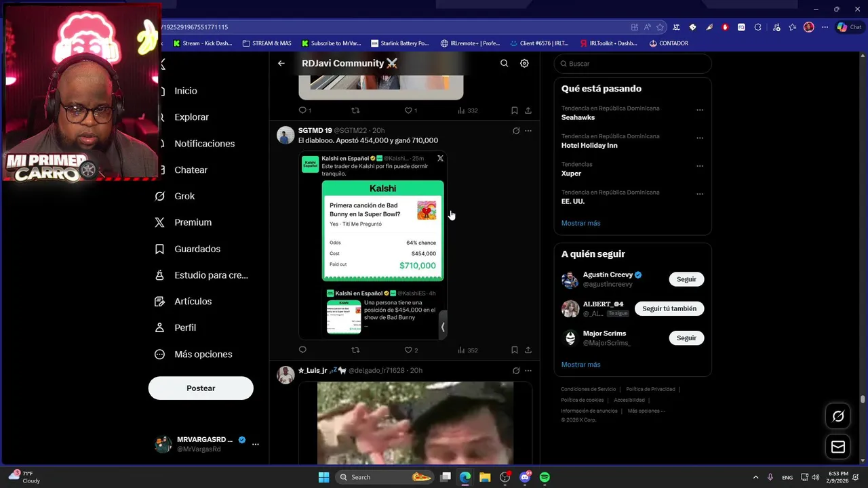
Task: Open the video thumbnail in Luis_jr's post
Action: tap(415, 423)
